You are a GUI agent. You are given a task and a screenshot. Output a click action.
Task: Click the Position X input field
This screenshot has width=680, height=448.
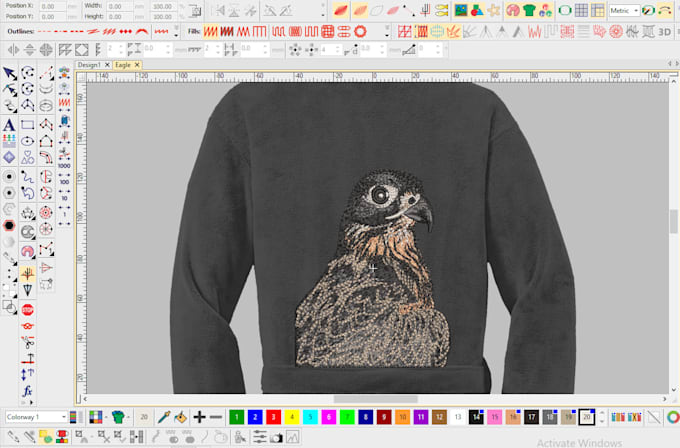click(53, 7)
